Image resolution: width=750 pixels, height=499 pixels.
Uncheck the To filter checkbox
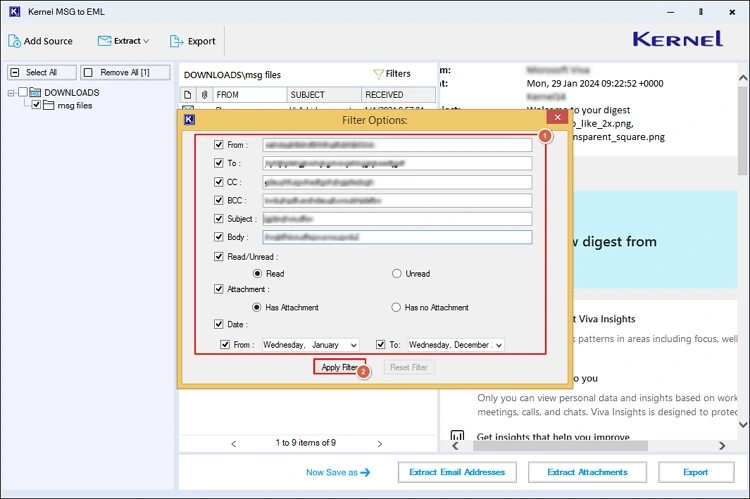coord(219,163)
